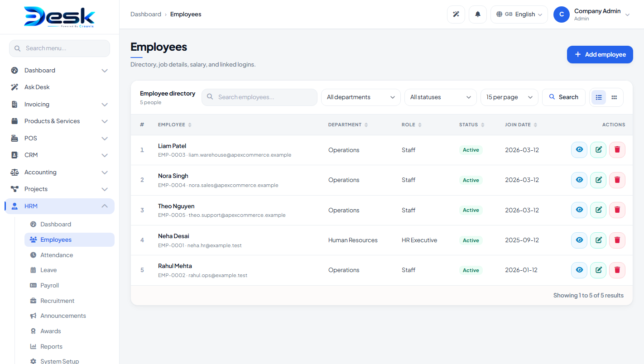Edit Neha Desai's employee record
The image size is (644, 364).
[598, 240]
